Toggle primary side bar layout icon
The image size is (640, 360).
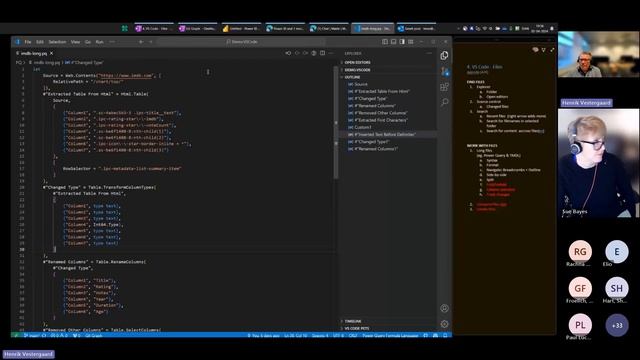point(385,42)
